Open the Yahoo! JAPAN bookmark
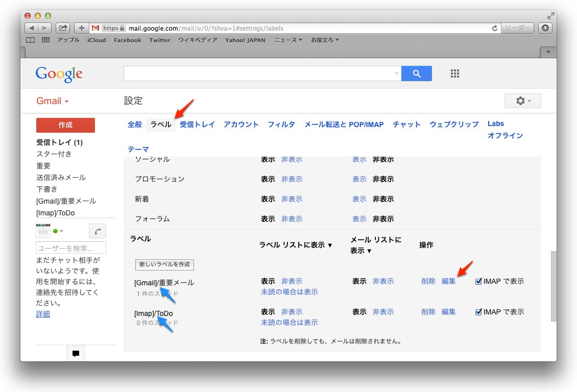The height and width of the screenshot is (392, 577). point(245,40)
